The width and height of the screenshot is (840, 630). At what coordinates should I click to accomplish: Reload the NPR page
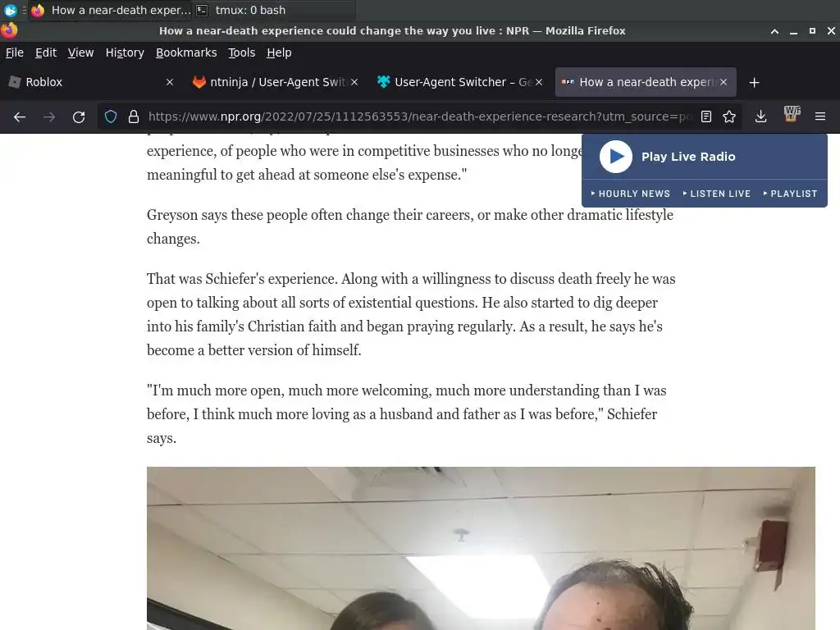coord(79,116)
